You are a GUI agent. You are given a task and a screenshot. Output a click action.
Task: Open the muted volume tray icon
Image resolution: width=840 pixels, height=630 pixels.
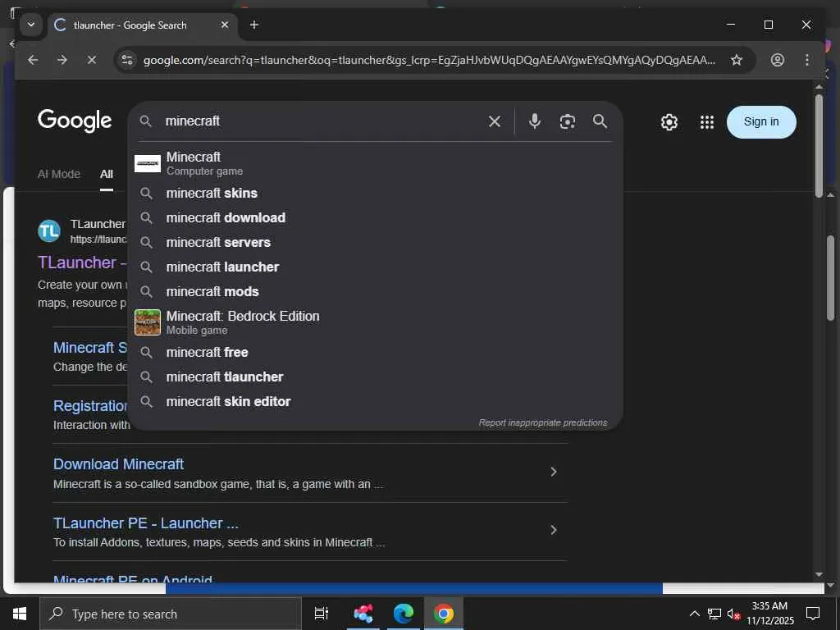coord(734,614)
